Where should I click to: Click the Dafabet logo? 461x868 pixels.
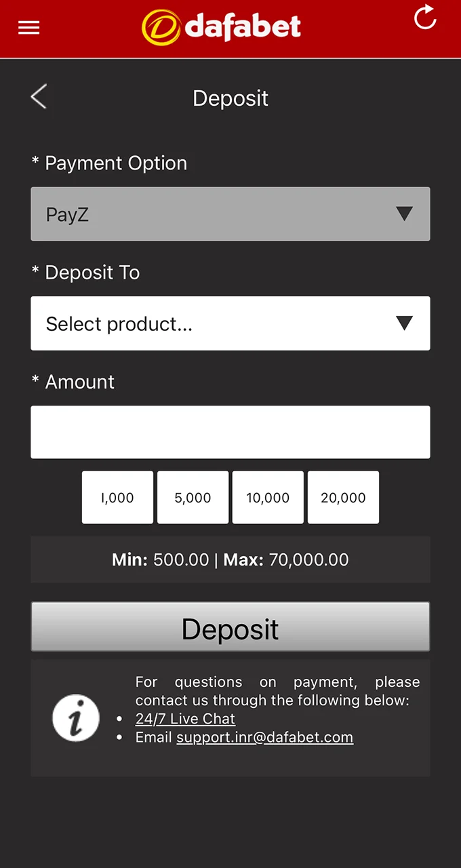tap(221, 28)
